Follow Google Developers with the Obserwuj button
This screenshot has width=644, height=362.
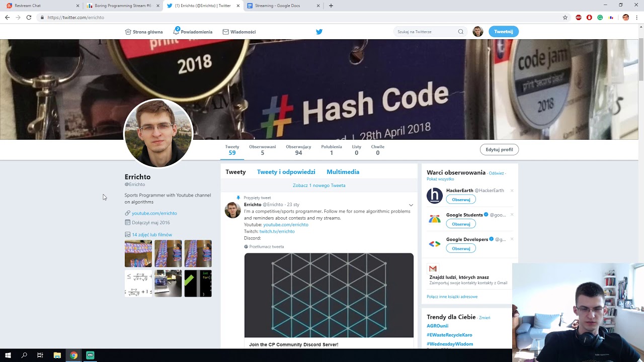coord(461,248)
